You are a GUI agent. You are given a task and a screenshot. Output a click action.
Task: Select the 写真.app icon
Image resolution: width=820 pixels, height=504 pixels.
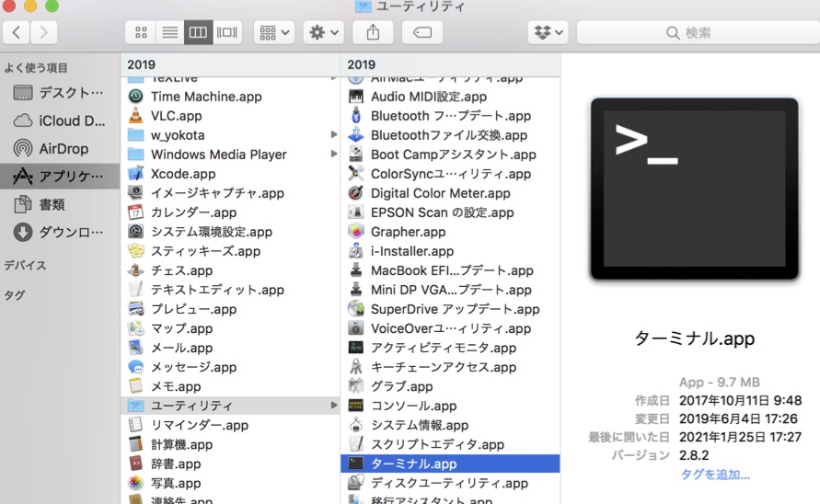135,483
